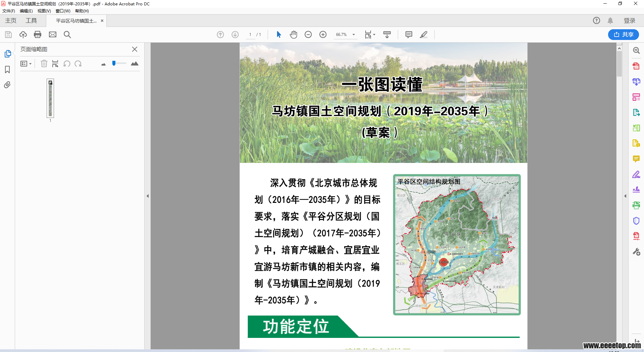Zoom in with the plus circle icon
The image size is (644, 352).
point(323,35)
